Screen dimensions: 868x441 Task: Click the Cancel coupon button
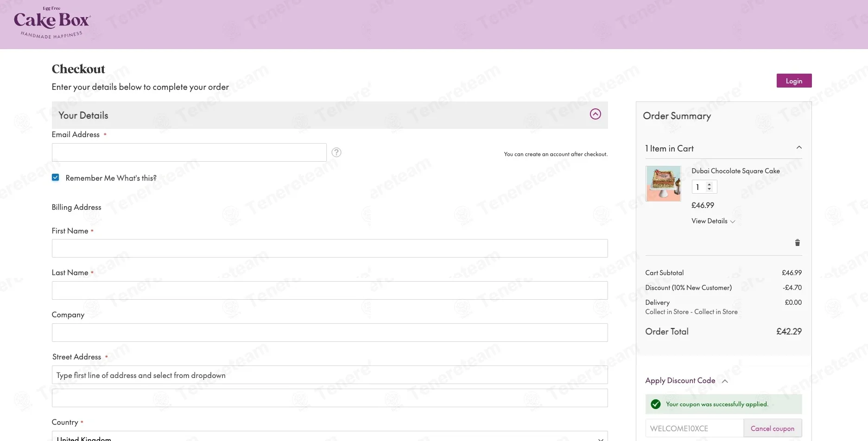tap(772, 428)
